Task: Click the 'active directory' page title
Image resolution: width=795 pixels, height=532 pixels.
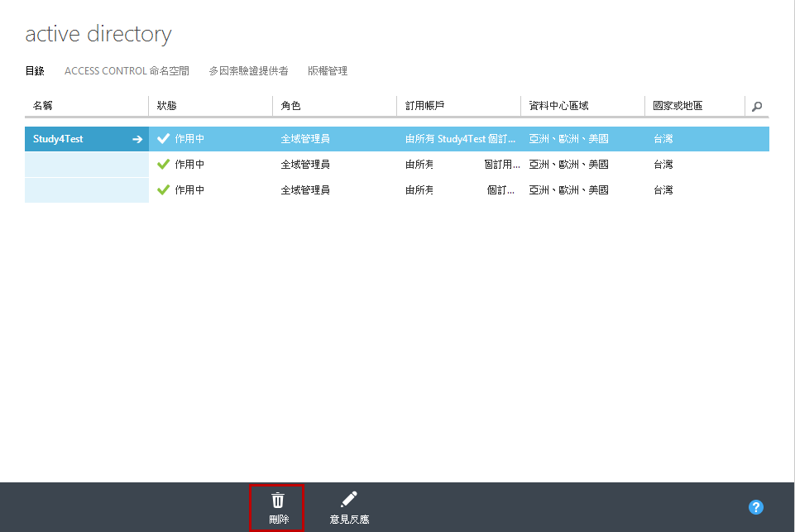Action: click(x=98, y=35)
